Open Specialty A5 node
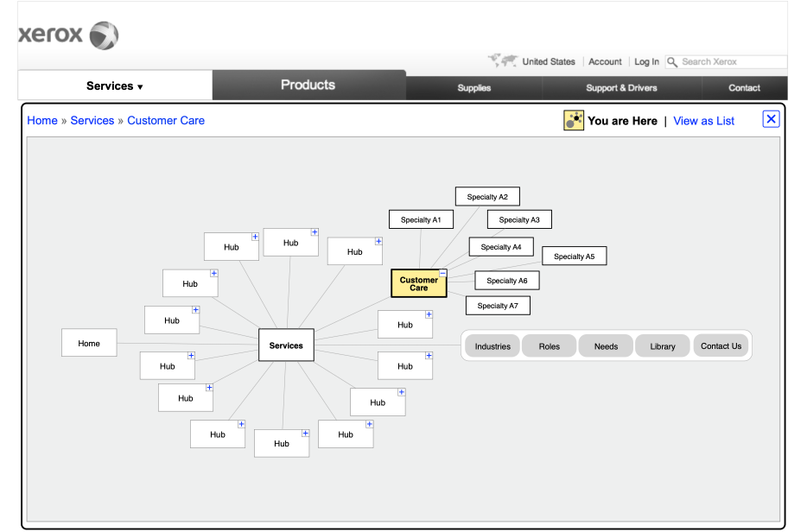 click(x=575, y=256)
